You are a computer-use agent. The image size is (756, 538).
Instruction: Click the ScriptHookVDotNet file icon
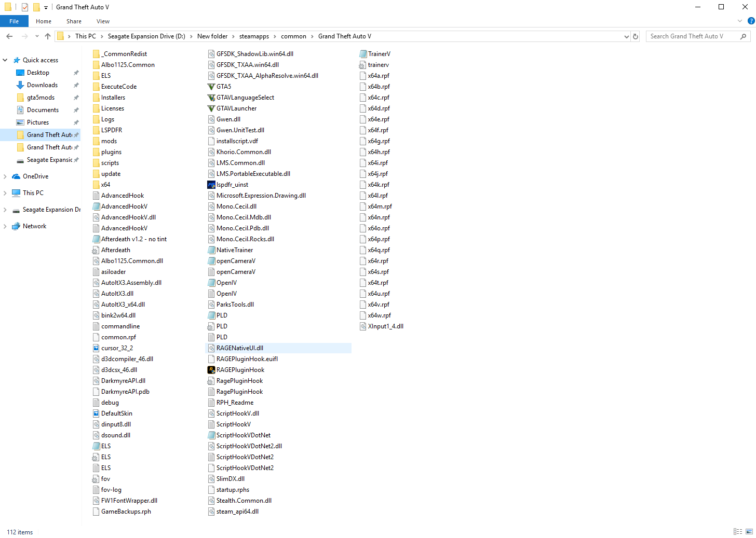[211, 435]
